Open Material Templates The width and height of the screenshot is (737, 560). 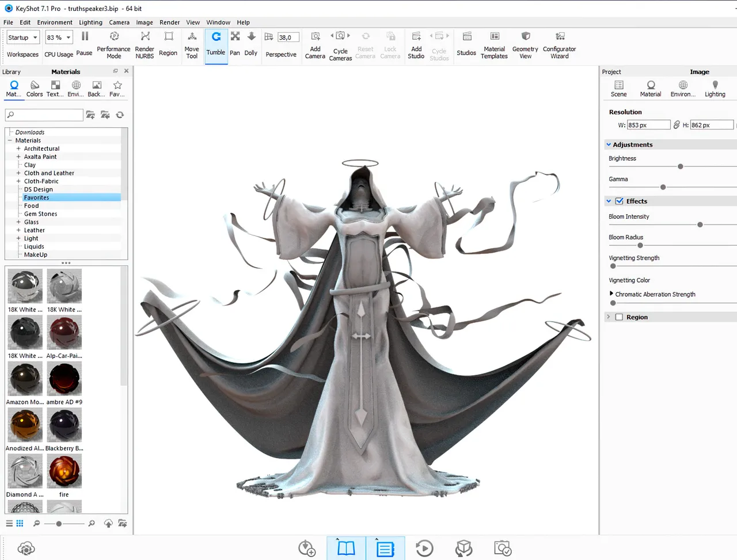point(495,45)
